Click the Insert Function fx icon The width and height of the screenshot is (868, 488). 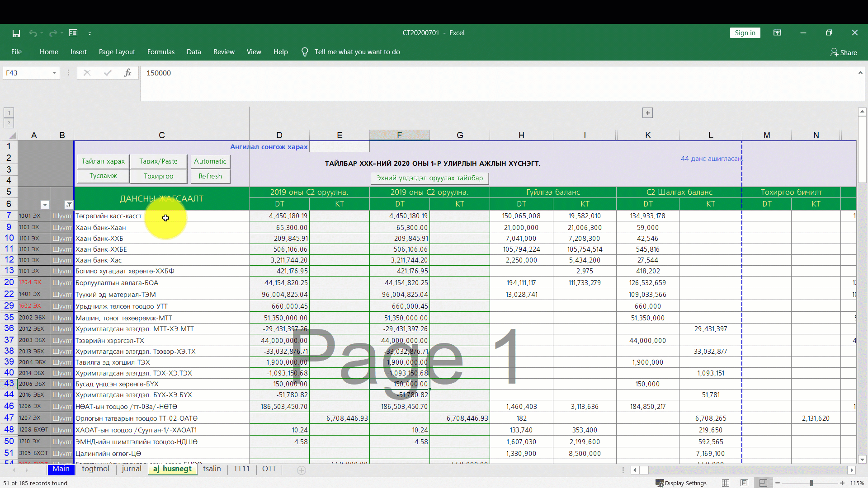(x=127, y=73)
